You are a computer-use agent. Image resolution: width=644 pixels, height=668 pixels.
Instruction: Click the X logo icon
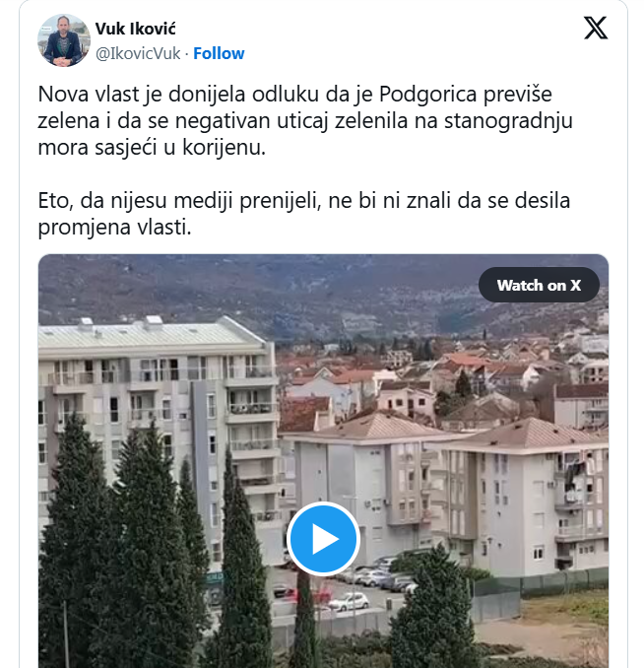pos(596,29)
